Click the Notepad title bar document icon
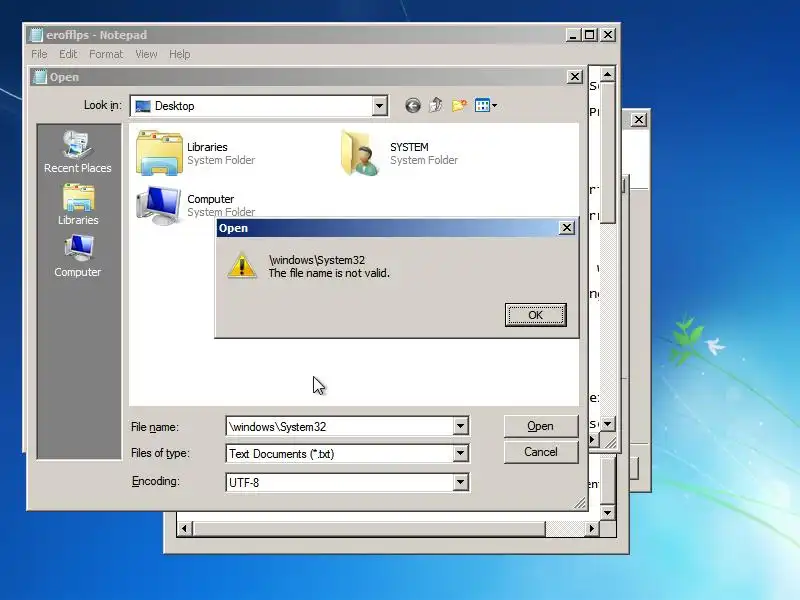800x600 pixels. click(x=36, y=35)
